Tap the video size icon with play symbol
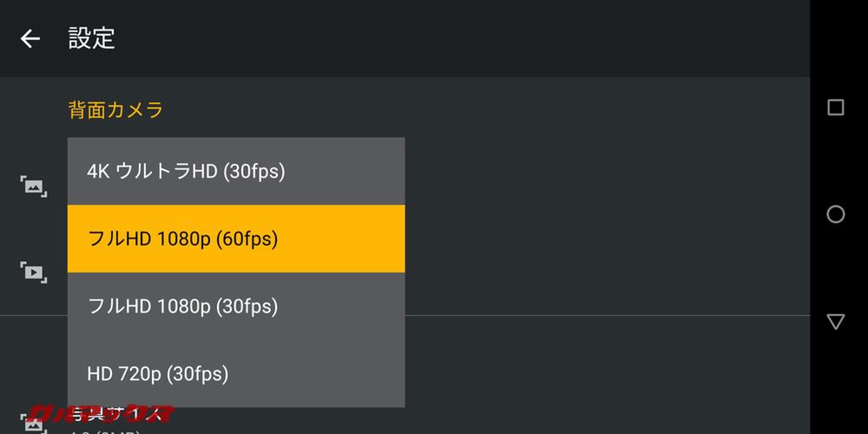Screen dimensions: 868x434 (34, 272)
